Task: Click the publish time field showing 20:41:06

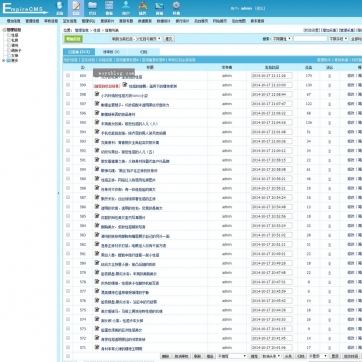Action: (272, 347)
